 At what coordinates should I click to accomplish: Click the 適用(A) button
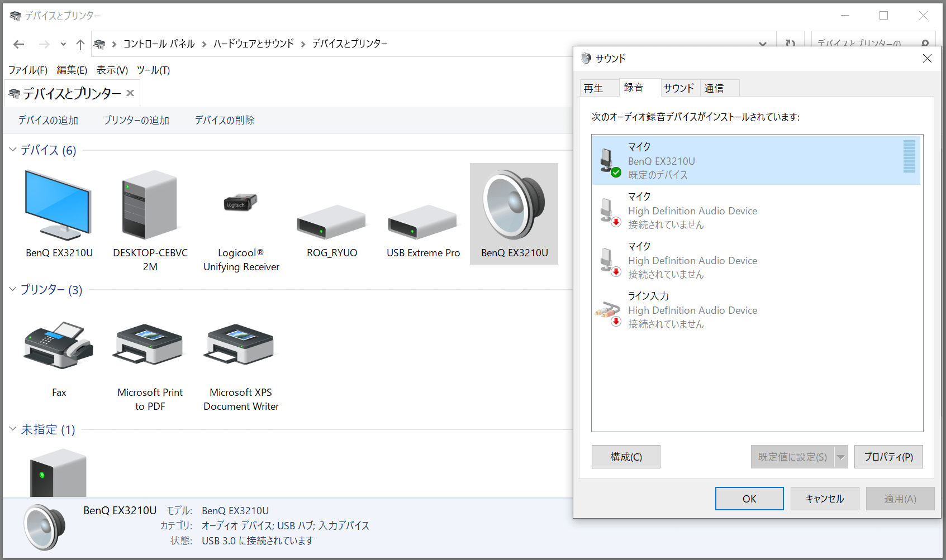(900, 499)
